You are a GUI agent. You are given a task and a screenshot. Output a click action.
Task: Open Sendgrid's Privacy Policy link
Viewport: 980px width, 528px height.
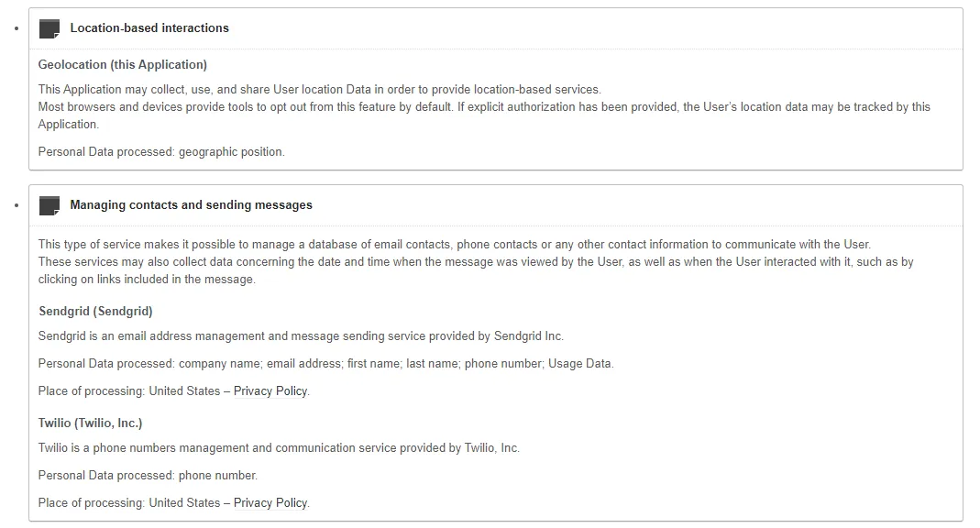270,391
